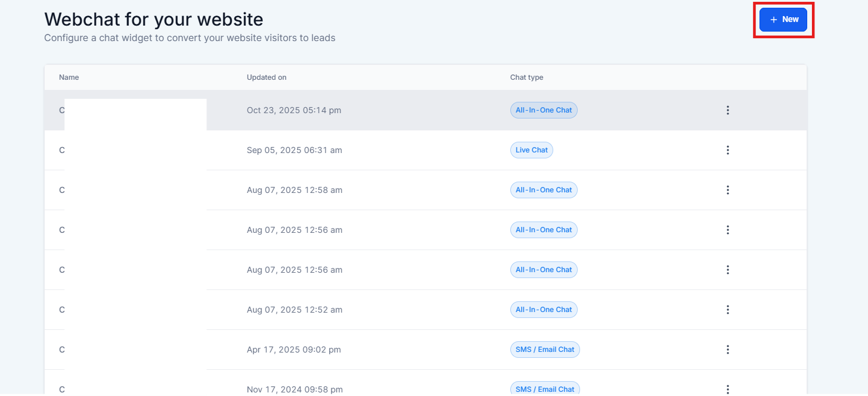Open options for lower Aug 07 12:56 am row
The image size is (868, 396).
[727, 270]
